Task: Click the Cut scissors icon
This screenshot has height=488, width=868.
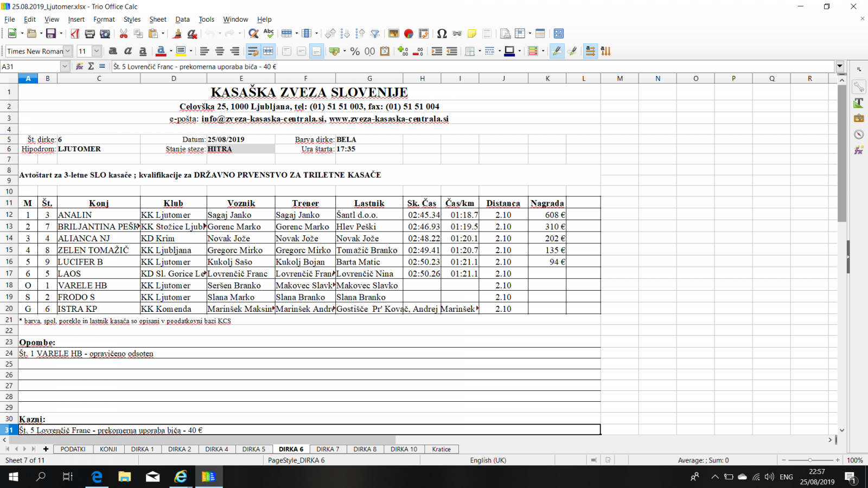Action: [124, 34]
